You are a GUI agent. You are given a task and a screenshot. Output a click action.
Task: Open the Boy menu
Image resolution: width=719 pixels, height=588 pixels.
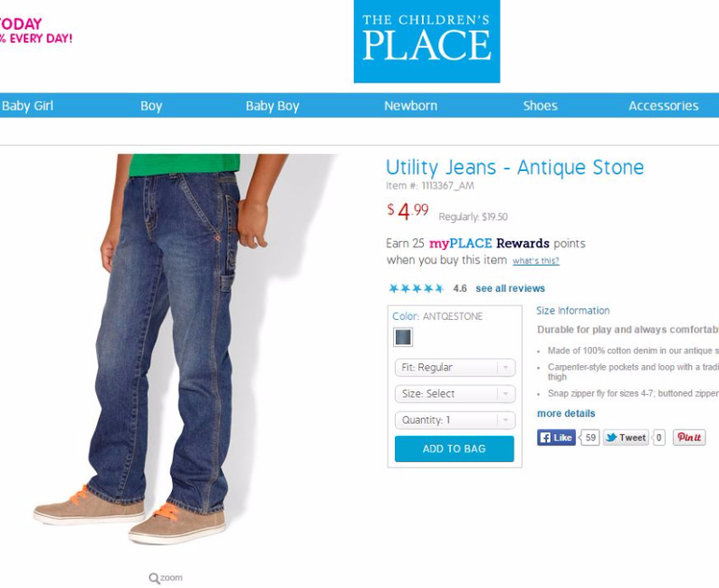coord(151,105)
